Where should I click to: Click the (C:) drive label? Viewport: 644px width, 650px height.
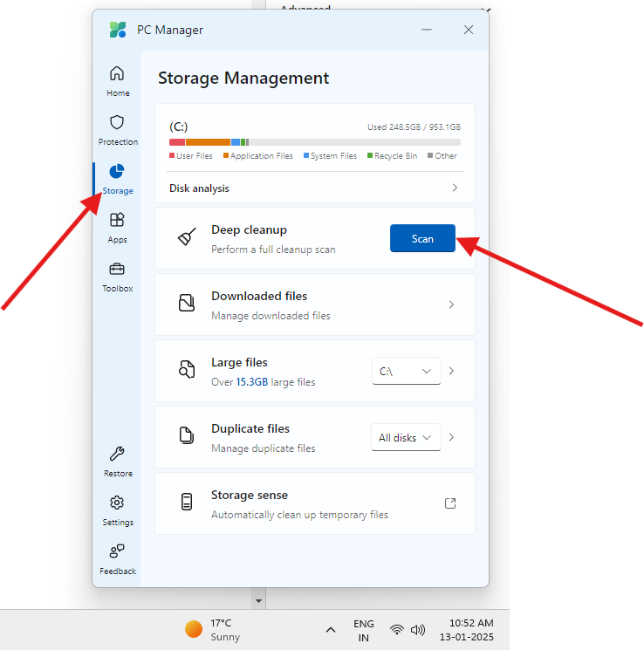click(178, 127)
